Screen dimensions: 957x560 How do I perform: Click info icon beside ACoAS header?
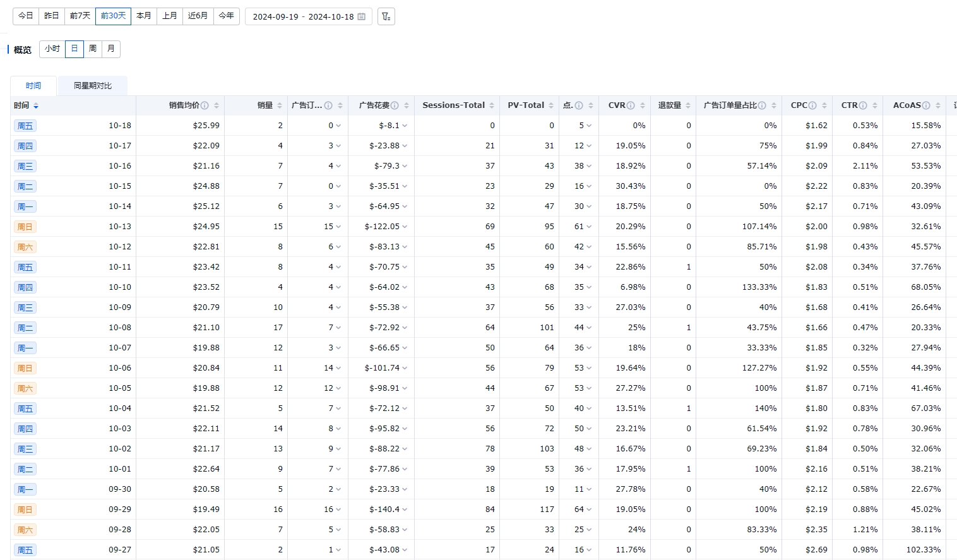click(x=926, y=105)
